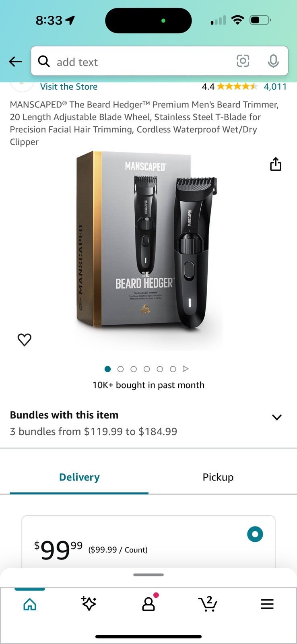Open the AI sparkle assistant icon
Viewport: 297px width, 644px height.
click(89, 604)
